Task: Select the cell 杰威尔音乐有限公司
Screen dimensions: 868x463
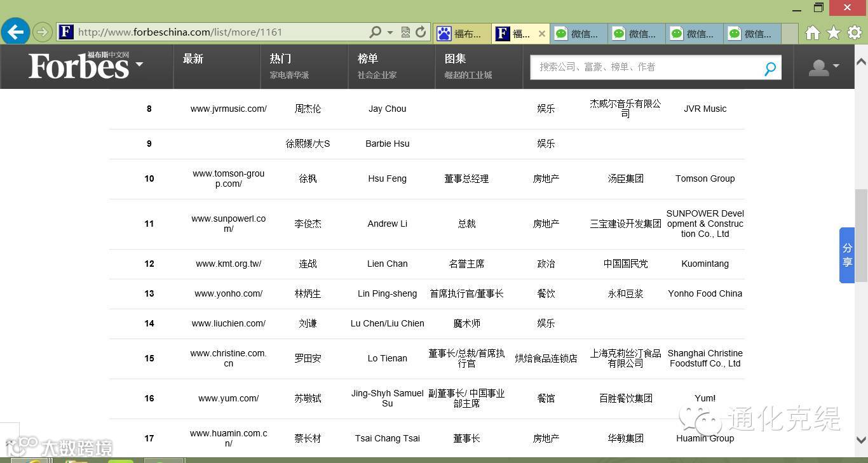Action: [x=626, y=109]
